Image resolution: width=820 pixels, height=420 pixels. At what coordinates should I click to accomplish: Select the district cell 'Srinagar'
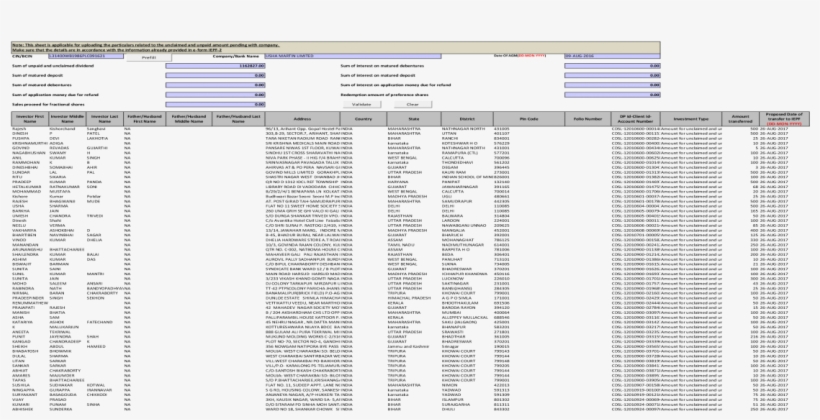[x=467, y=346]
